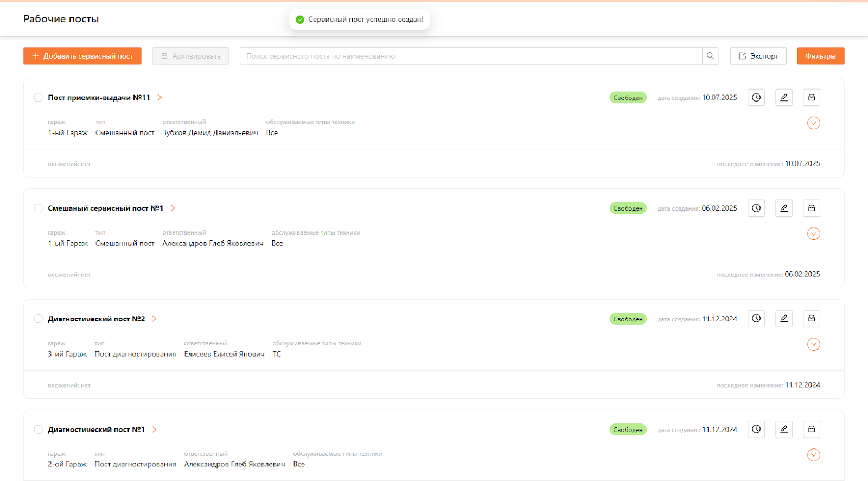Focus the service post name search field
The height and width of the screenshot is (481, 868).
pyautogui.click(x=470, y=56)
